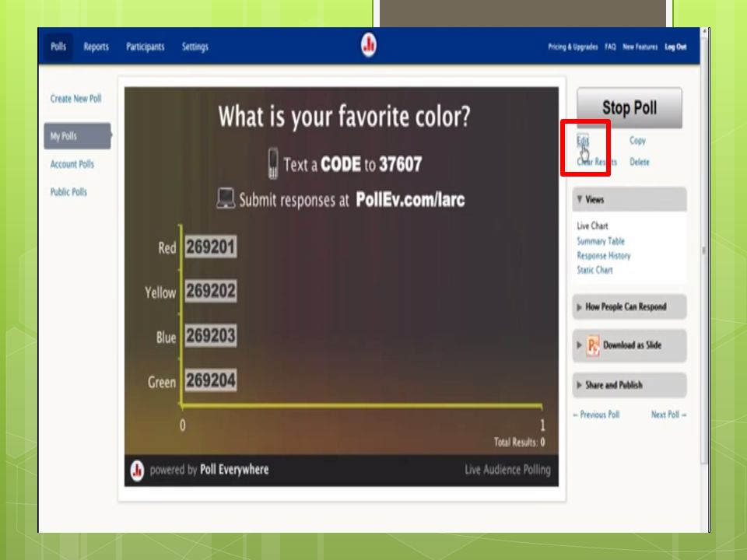The image size is (747, 560).
Task: Click the Create New Poll link
Action: coord(75,99)
